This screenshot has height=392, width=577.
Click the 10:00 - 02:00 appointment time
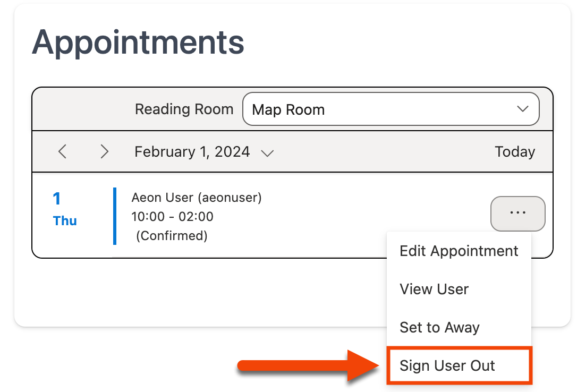(x=172, y=217)
